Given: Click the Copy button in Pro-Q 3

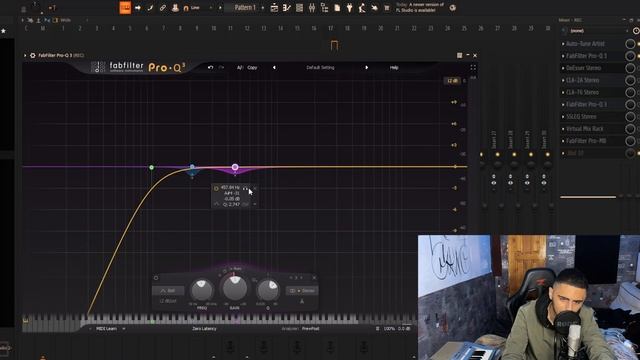Looking at the screenshot, I should pyautogui.click(x=252, y=67).
